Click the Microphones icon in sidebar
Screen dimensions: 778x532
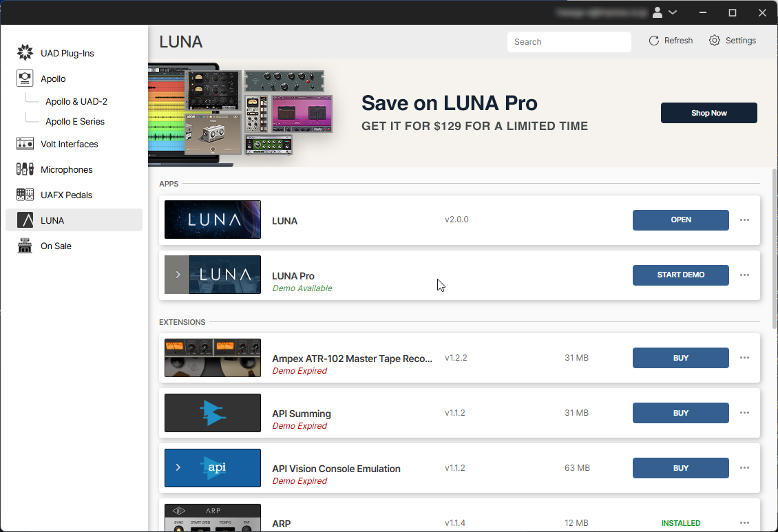click(x=25, y=169)
